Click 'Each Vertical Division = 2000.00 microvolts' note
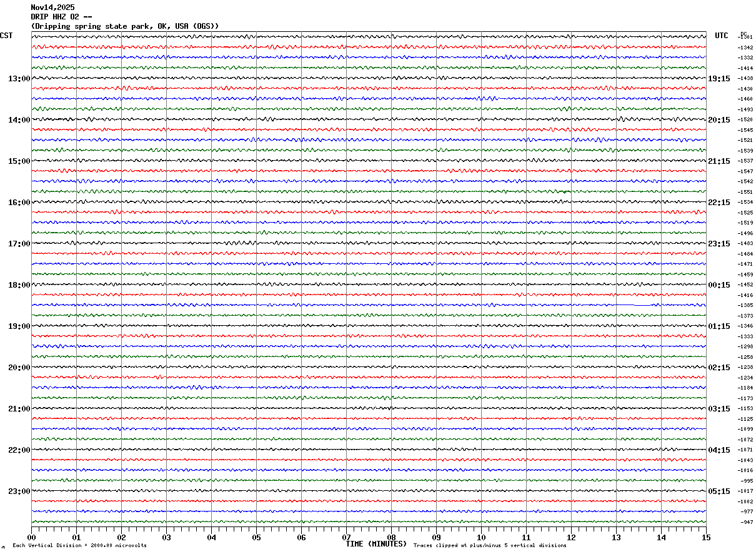 79,546
